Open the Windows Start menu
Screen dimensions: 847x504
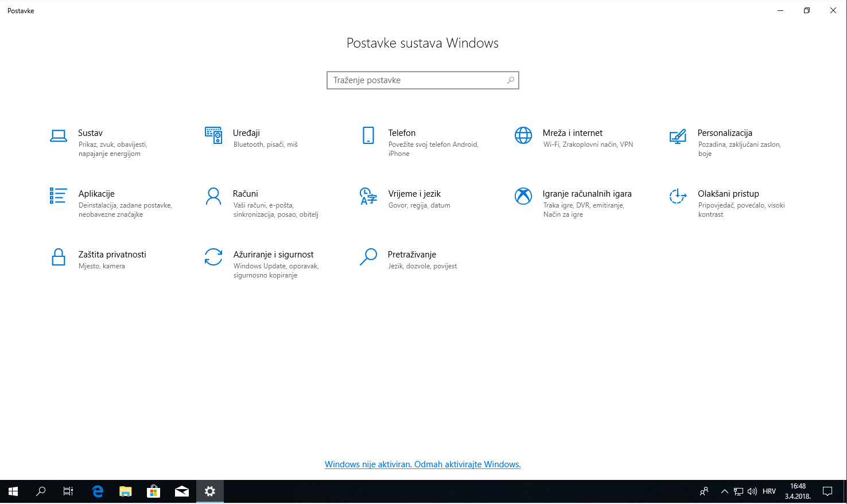click(x=13, y=491)
